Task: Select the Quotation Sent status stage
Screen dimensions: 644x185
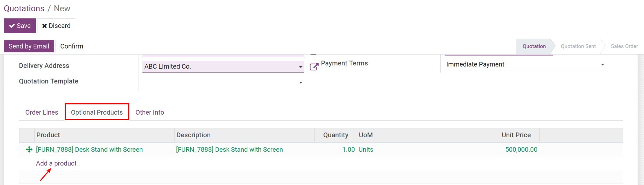Action: point(578,46)
